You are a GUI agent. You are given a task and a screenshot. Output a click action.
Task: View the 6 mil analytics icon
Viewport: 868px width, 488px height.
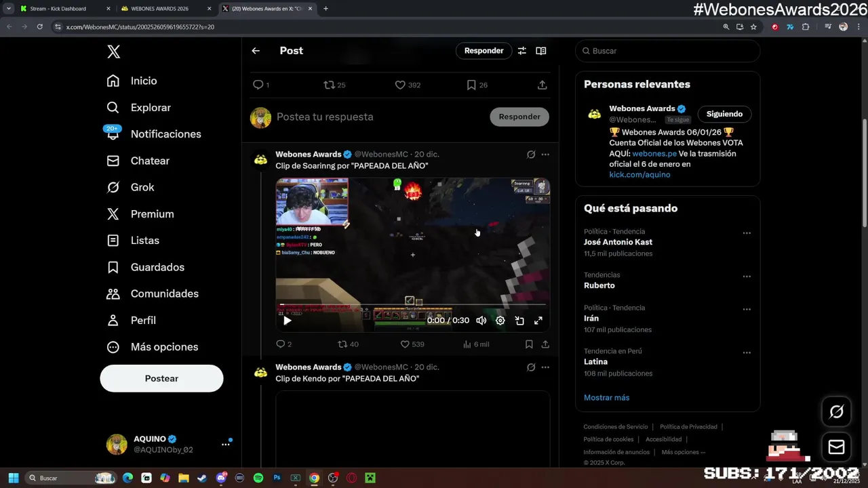click(x=467, y=344)
